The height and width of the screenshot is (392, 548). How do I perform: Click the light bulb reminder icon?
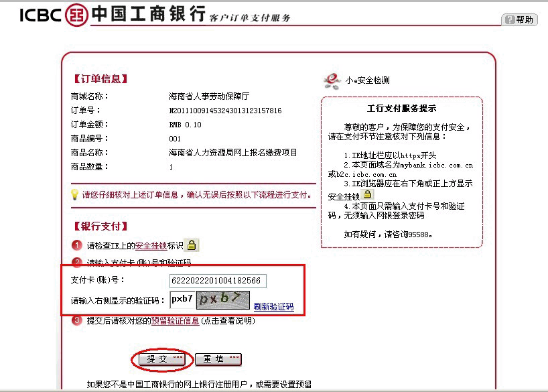[75, 194]
